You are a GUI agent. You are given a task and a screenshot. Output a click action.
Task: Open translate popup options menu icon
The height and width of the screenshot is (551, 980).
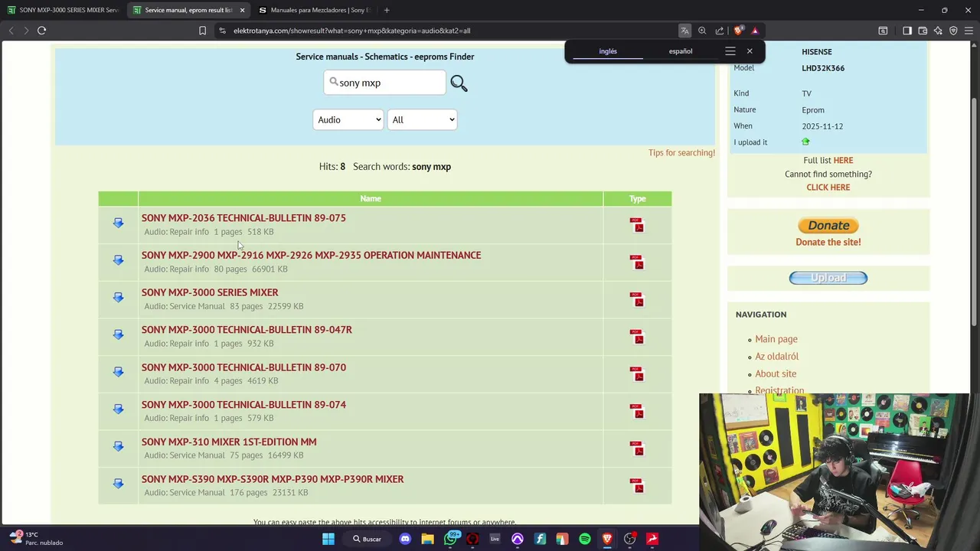(730, 51)
